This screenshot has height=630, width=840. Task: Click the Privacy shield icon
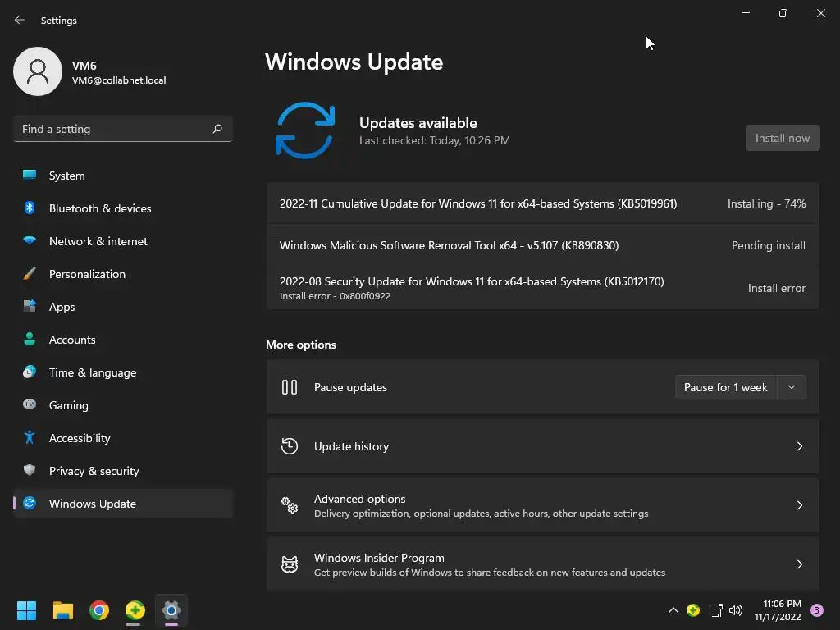click(x=30, y=470)
